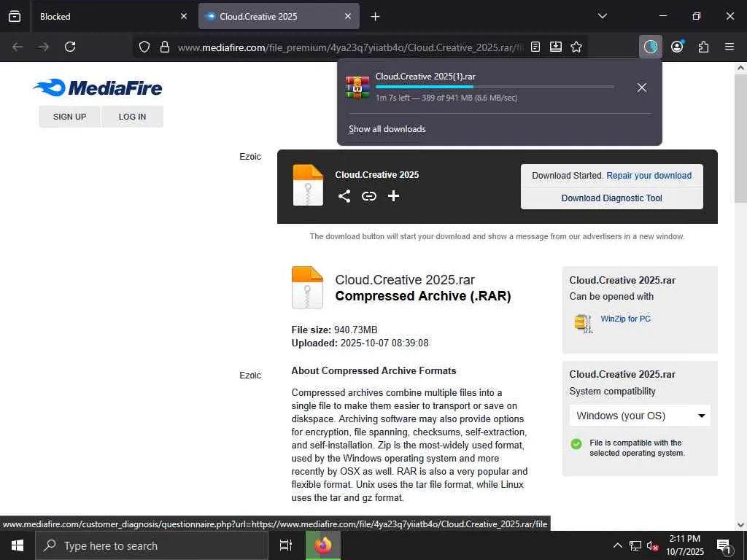Click the Firefox taskbar icon
Screen dimensions: 747x560
click(323, 545)
